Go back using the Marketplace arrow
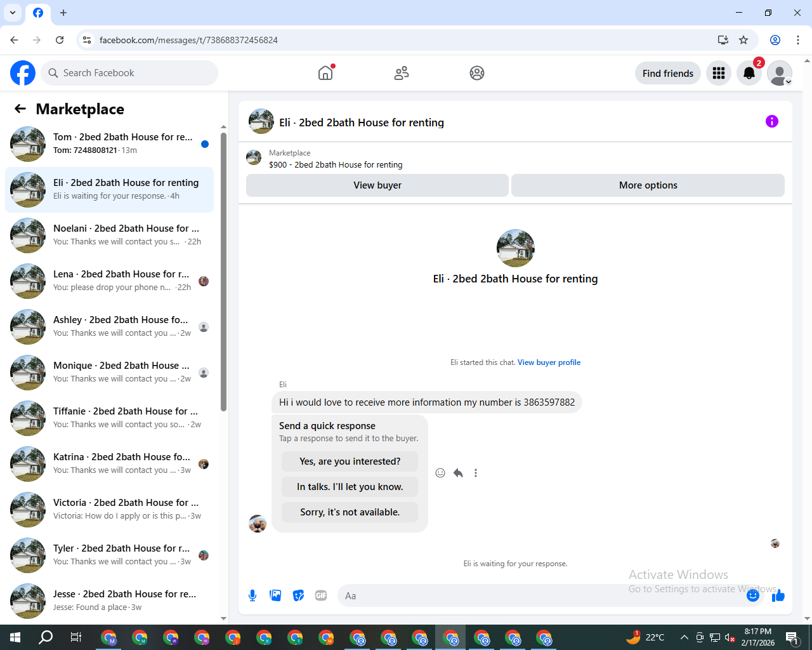The height and width of the screenshot is (650, 812). [x=20, y=109]
